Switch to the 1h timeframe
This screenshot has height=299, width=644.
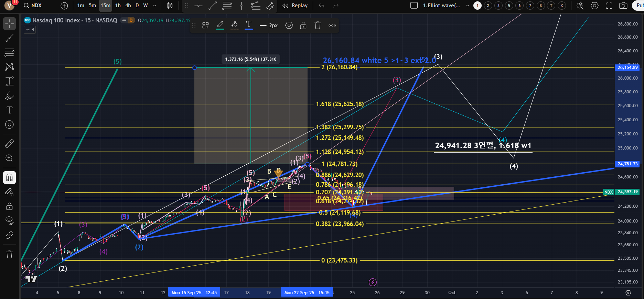tap(118, 6)
